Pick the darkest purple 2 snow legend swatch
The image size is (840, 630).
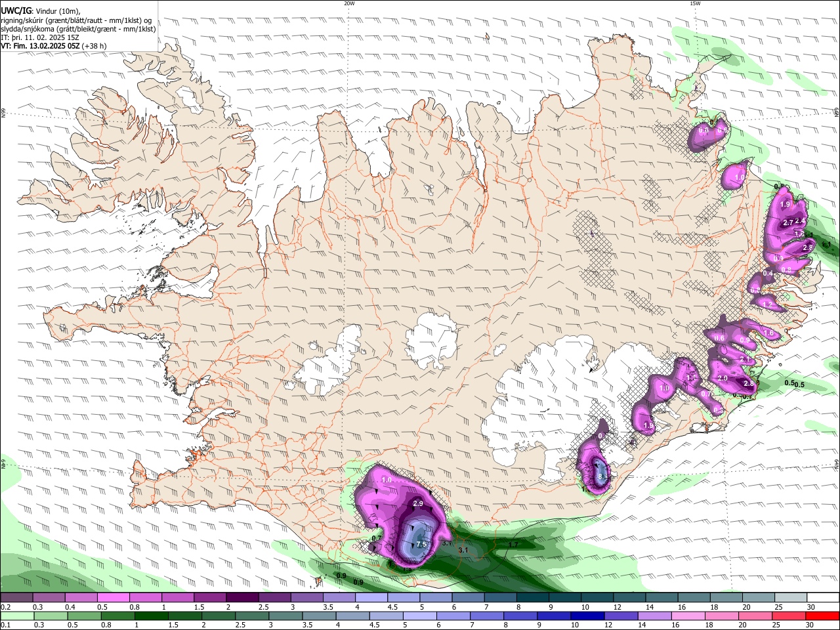click(x=242, y=598)
